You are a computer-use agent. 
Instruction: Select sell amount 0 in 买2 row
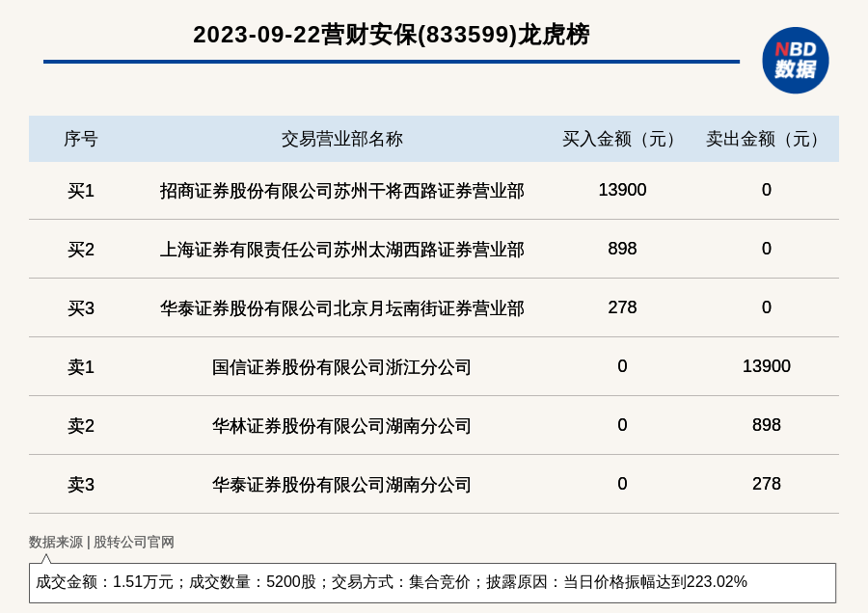point(766,249)
